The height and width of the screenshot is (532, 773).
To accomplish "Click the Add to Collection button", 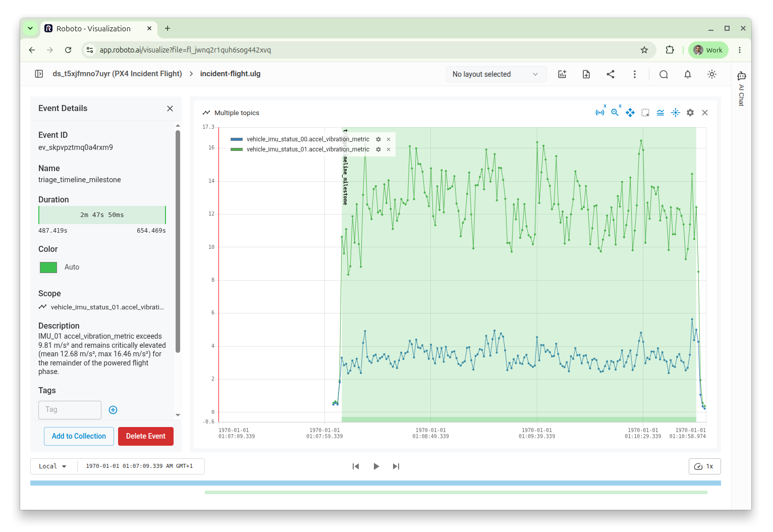I will click(79, 436).
